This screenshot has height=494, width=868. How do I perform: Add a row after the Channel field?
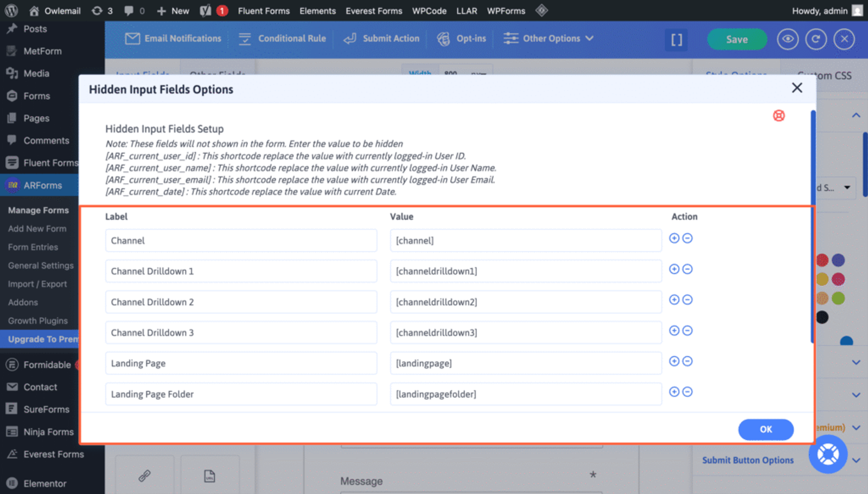674,238
